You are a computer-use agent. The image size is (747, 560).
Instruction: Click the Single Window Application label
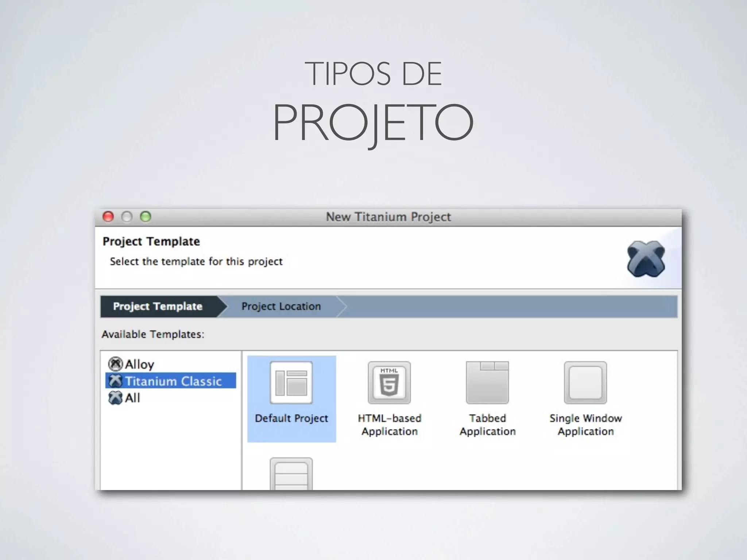pyautogui.click(x=586, y=425)
